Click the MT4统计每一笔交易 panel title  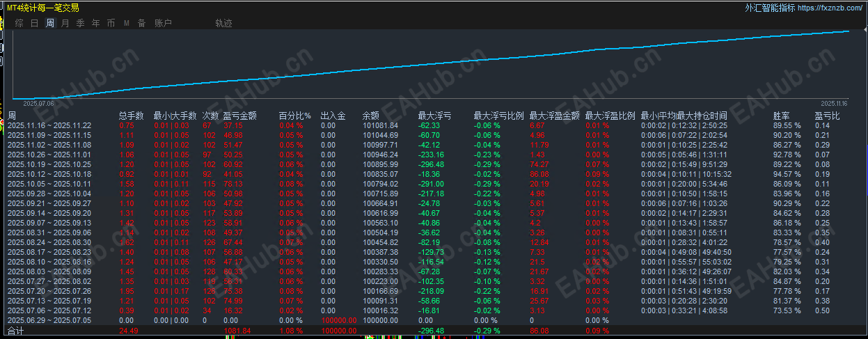pos(43,8)
